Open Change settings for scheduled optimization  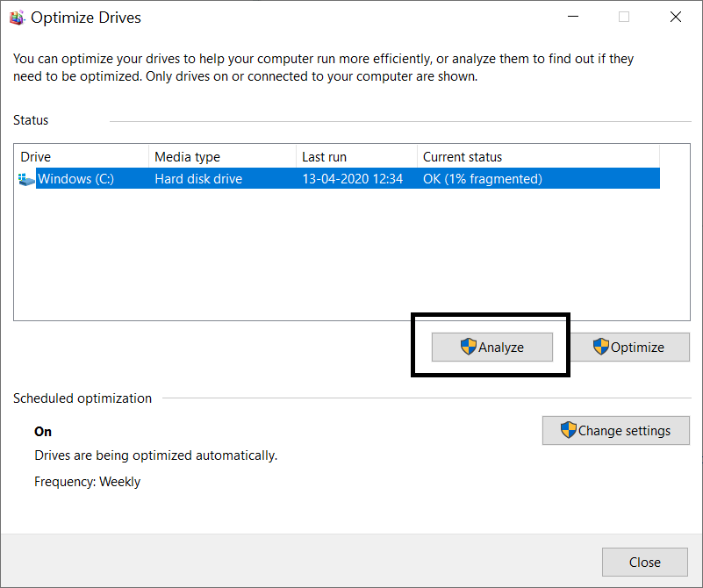[615, 430]
